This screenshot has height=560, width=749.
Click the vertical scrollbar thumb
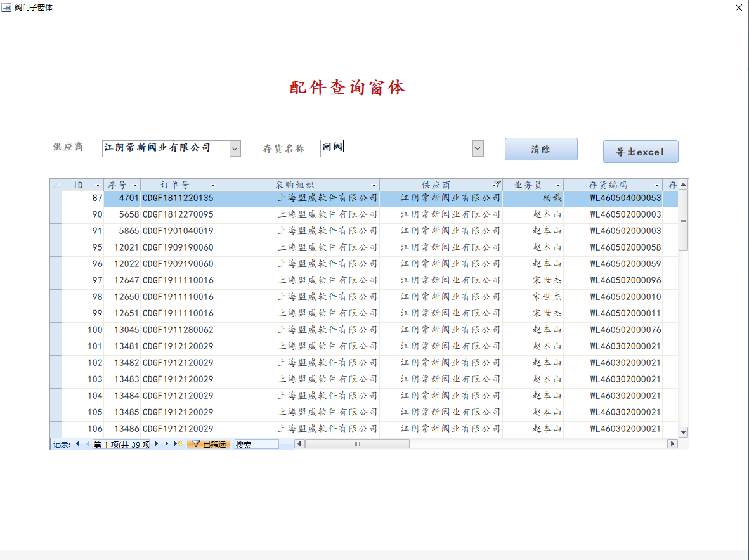tap(683, 220)
